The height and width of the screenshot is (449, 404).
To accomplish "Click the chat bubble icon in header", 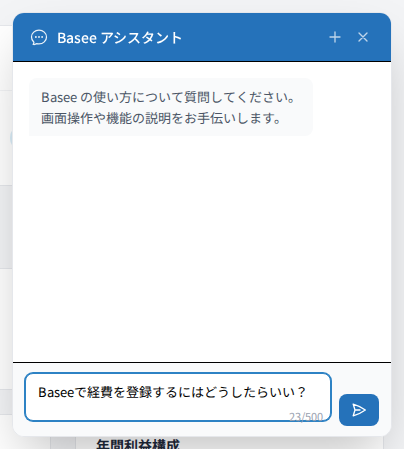I will (x=39, y=37).
